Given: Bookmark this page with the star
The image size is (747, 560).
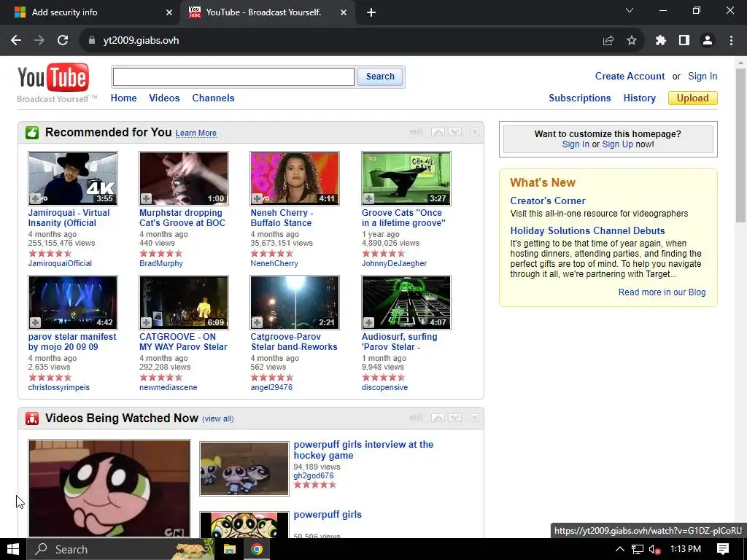Looking at the screenshot, I should pyautogui.click(x=632, y=41).
